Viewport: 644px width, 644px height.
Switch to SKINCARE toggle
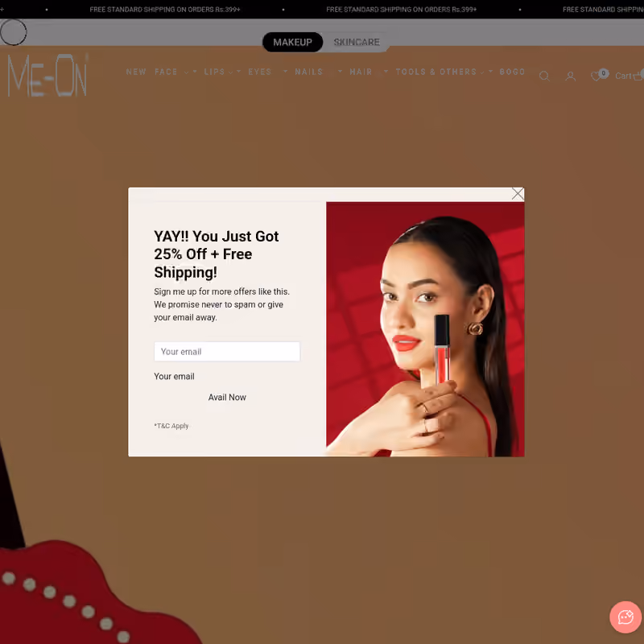(x=357, y=42)
